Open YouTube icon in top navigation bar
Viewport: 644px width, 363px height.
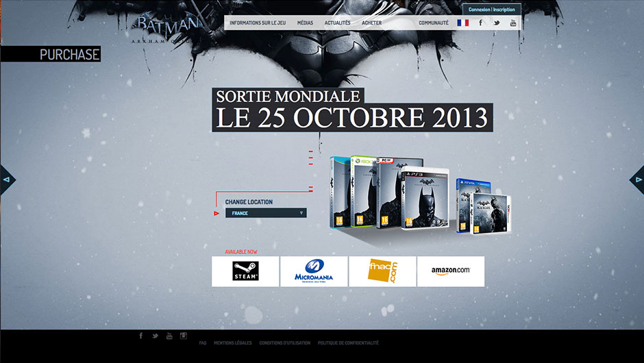513,23
